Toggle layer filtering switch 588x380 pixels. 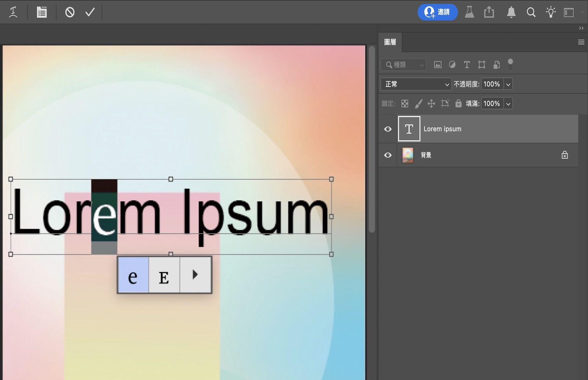[x=510, y=64]
